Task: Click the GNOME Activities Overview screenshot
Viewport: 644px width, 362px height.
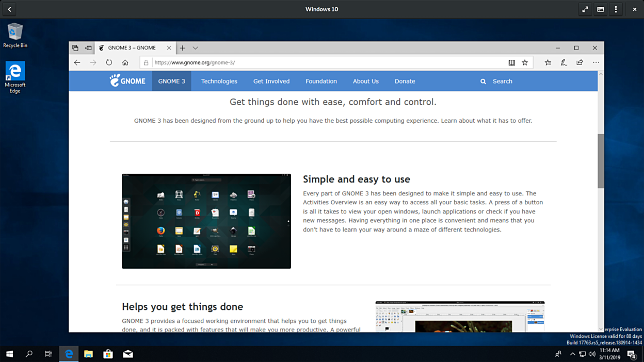Action: pyautogui.click(x=206, y=221)
